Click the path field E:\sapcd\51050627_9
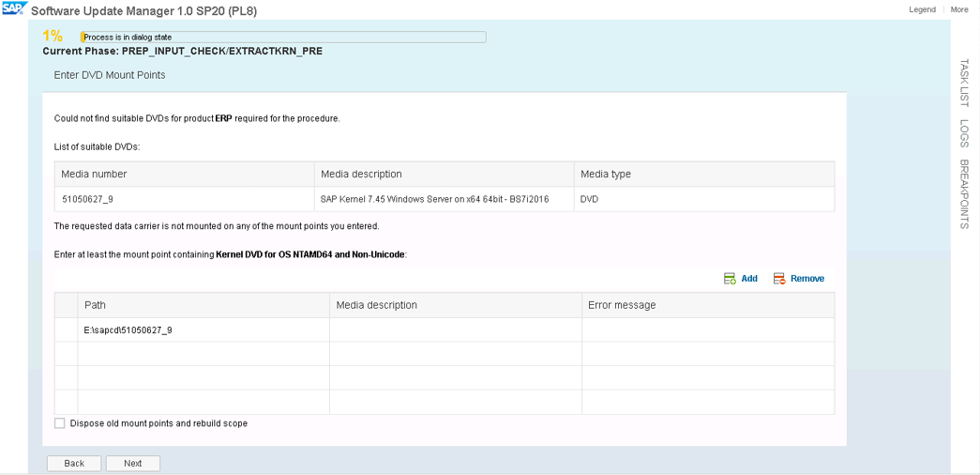The height and width of the screenshot is (475, 980). pos(204,329)
